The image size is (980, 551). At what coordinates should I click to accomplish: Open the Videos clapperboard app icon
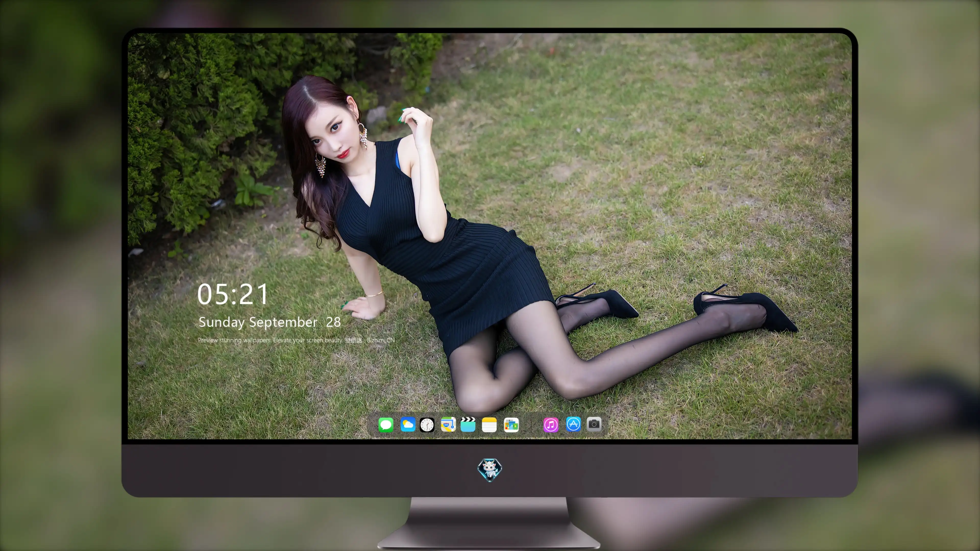click(468, 424)
